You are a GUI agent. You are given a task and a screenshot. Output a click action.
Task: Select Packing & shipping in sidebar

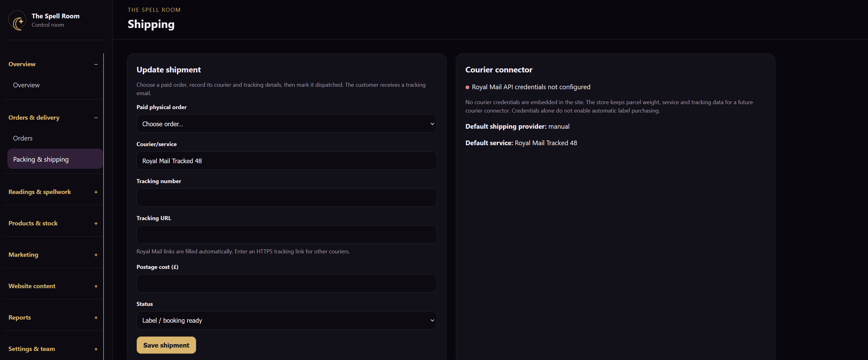pos(55,159)
